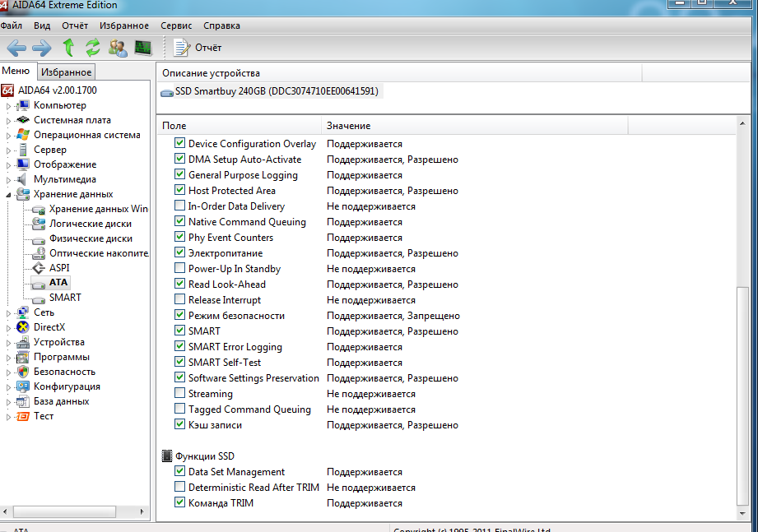This screenshot has width=758, height=532.
Task: Select the Меню sidebar tab
Action: (16, 71)
